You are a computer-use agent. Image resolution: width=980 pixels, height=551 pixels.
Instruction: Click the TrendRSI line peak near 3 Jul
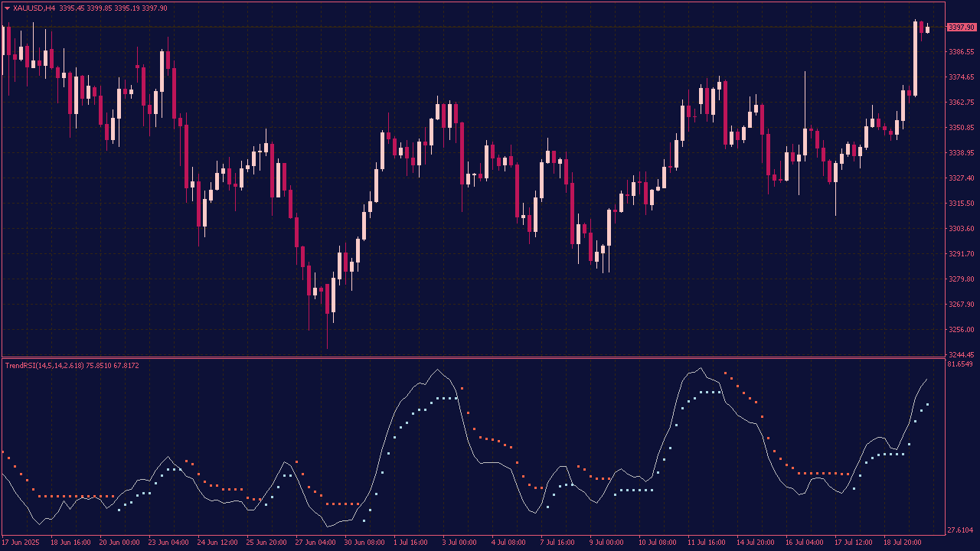[438, 370]
